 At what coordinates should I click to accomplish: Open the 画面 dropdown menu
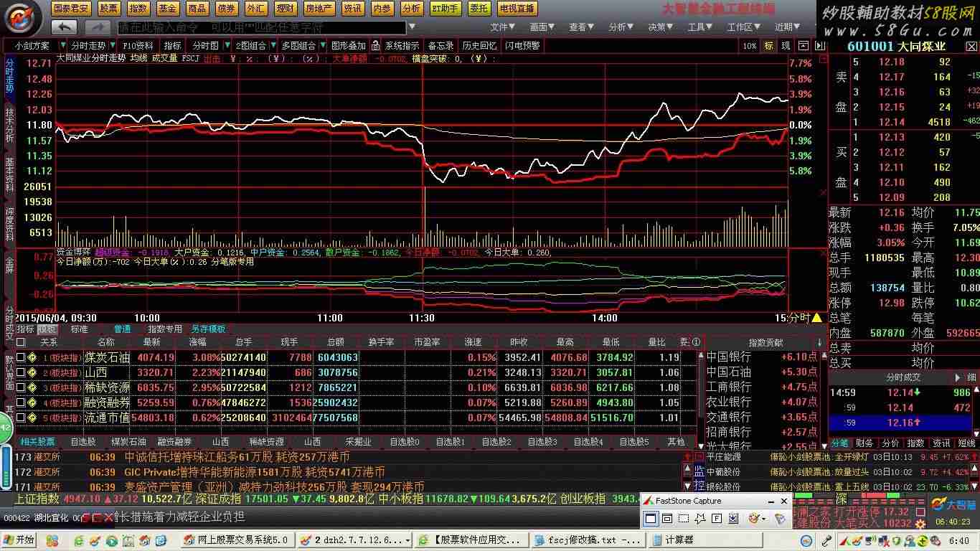[542, 27]
